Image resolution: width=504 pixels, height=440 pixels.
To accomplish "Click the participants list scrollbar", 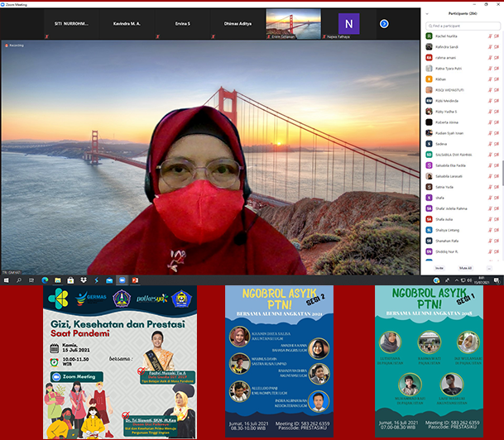I will coord(502,178).
